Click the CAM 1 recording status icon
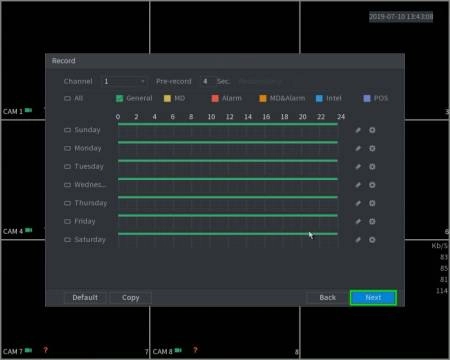This screenshot has height=360, width=450. click(29, 110)
